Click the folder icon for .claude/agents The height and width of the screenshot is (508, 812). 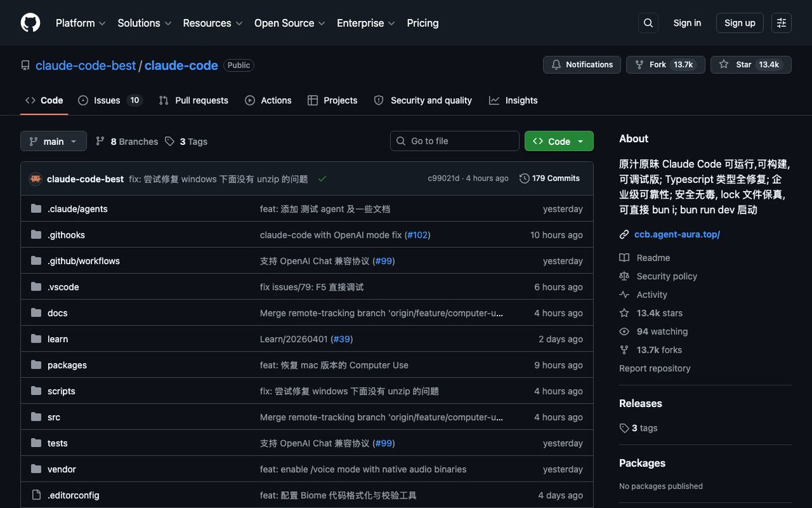tap(36, 209)
